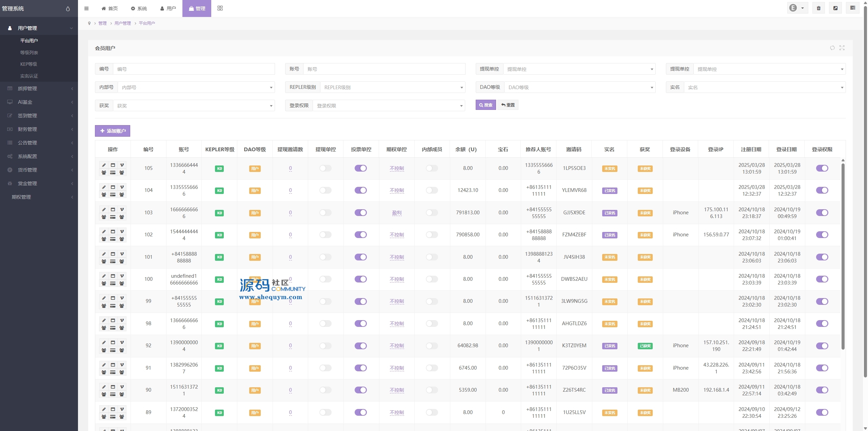Click the fullscreen expand icon in panel header

[x=842, y=48]
